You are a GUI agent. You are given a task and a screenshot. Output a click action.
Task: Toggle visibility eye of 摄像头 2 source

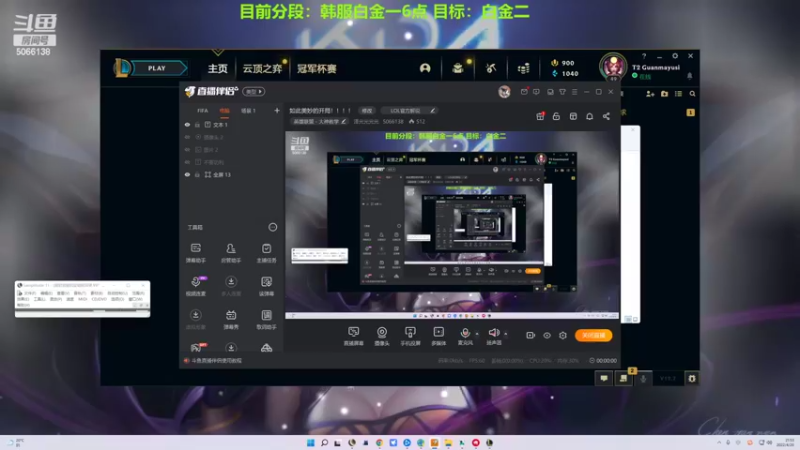coord(187,137)
